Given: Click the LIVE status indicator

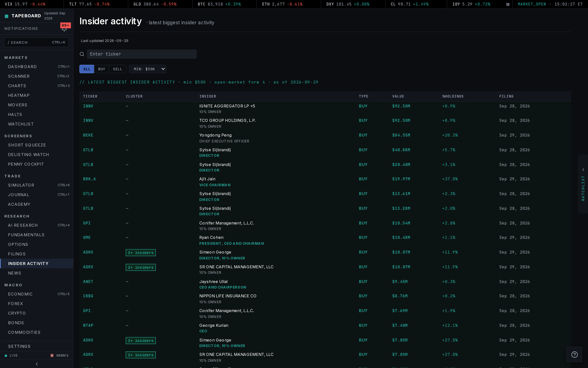Looking at the screenshot, I should pos(11,356).
